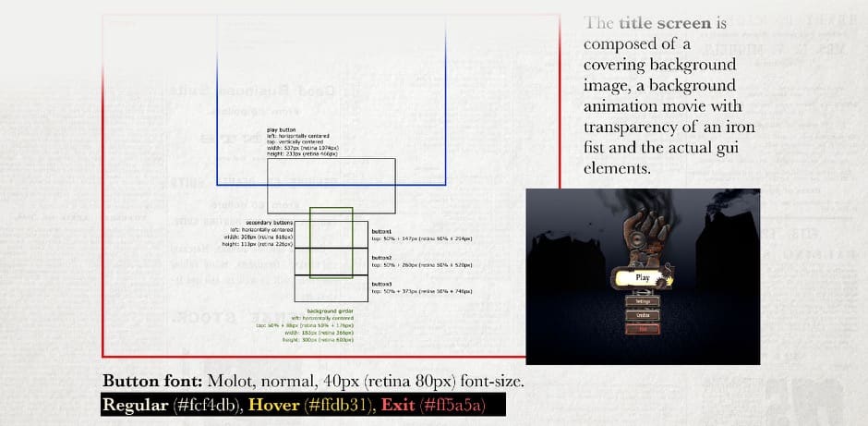This screenshot has width=868, height=426.
Task: Select the button2 wireframe rectangle
Action: click(302, 262)
